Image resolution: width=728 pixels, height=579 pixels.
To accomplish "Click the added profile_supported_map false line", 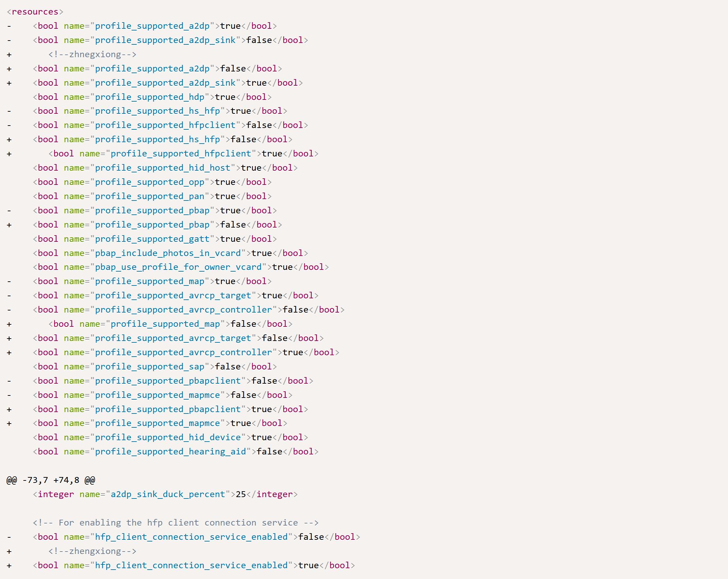I will point(170,324).
